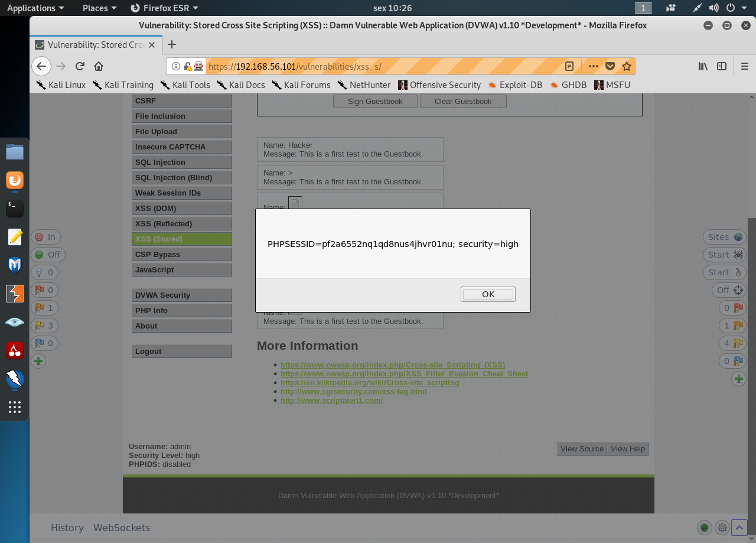Bookmark this page with the star icon
The width and height of the screenshot is (756, 543).
click(627, 66)
